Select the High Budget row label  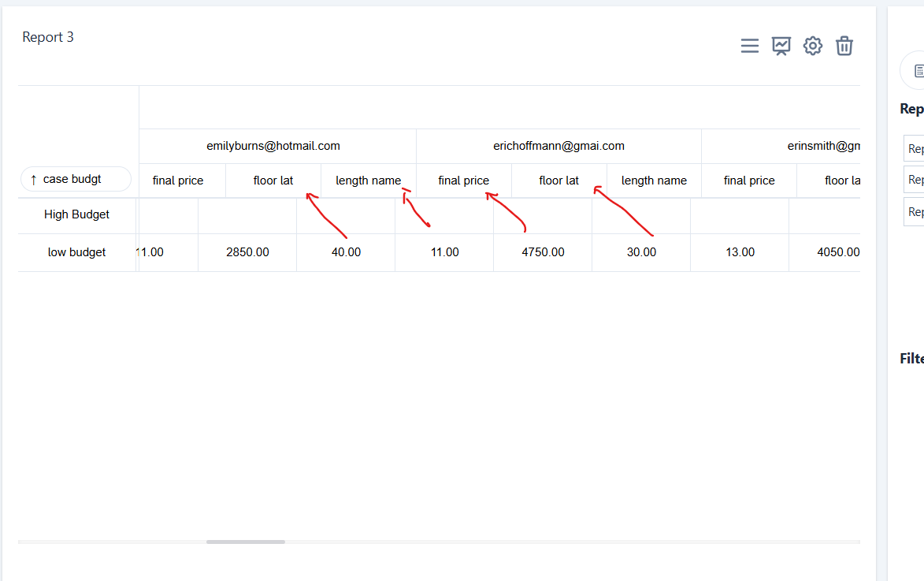(76, 214)
